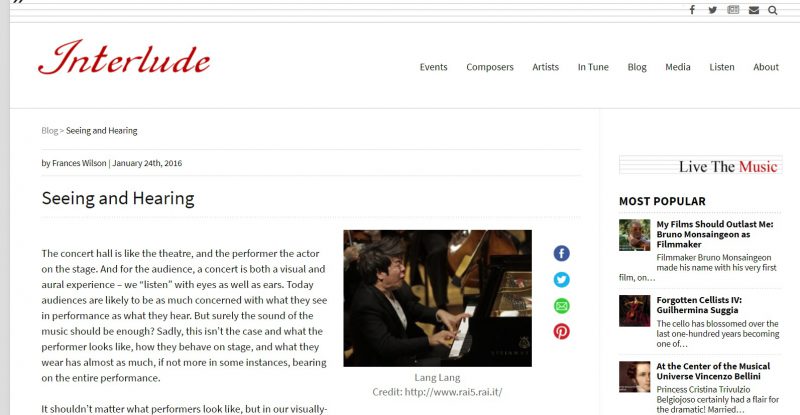Screen dimensions: 800x415
Task: Open Frances Wilson author link
Action: 79,163
